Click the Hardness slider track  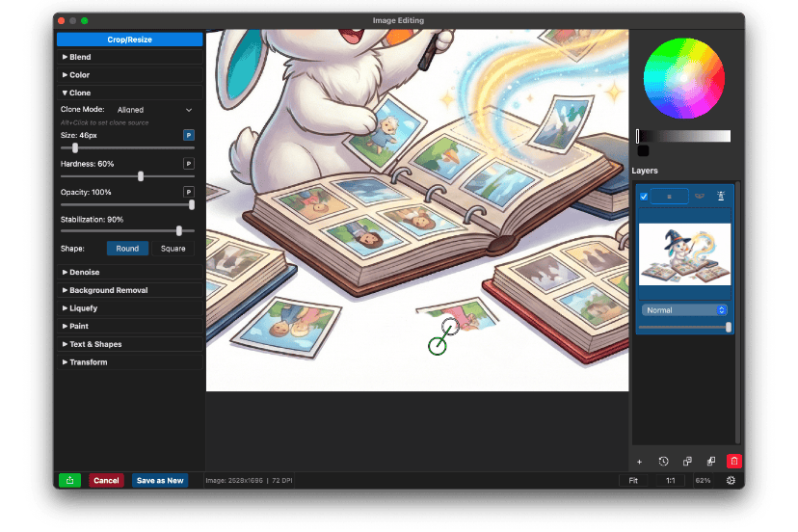(x=127, y=176)
